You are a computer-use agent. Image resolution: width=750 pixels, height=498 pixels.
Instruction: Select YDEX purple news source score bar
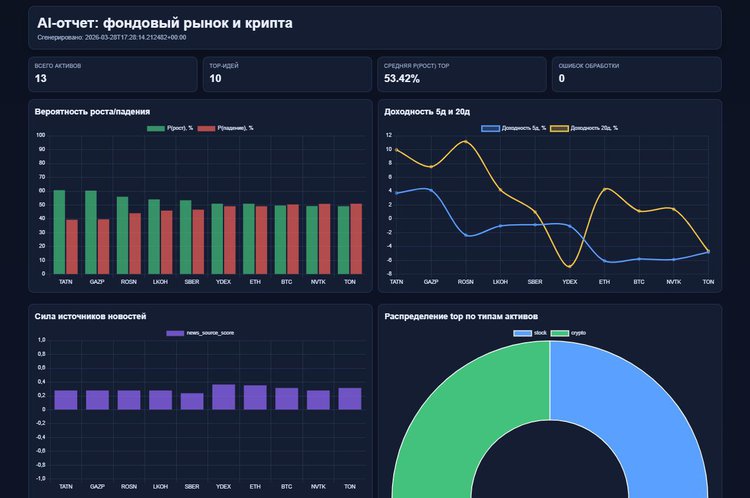(x=223, y=397)
